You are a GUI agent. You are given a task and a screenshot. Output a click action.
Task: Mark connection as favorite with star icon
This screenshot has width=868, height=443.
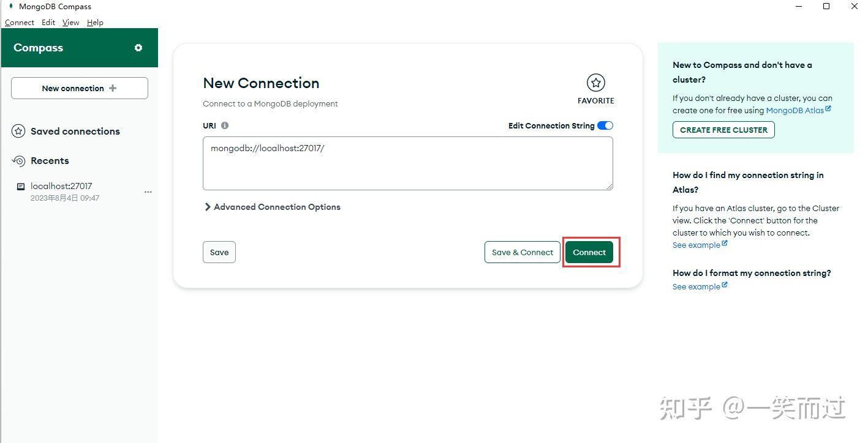tap(595, 81)
